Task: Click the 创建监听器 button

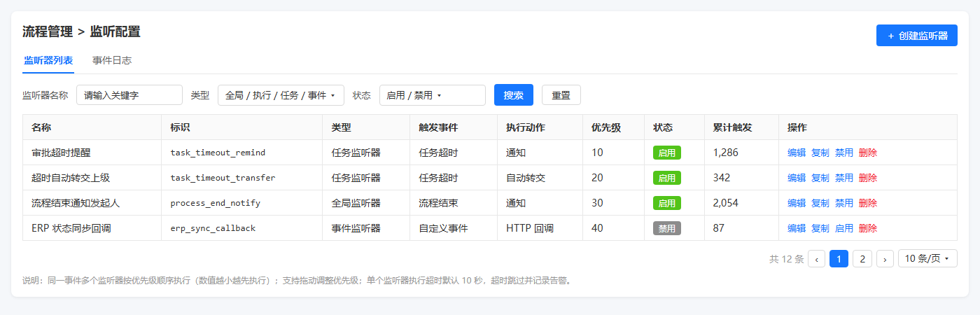Action: [916, 36]
